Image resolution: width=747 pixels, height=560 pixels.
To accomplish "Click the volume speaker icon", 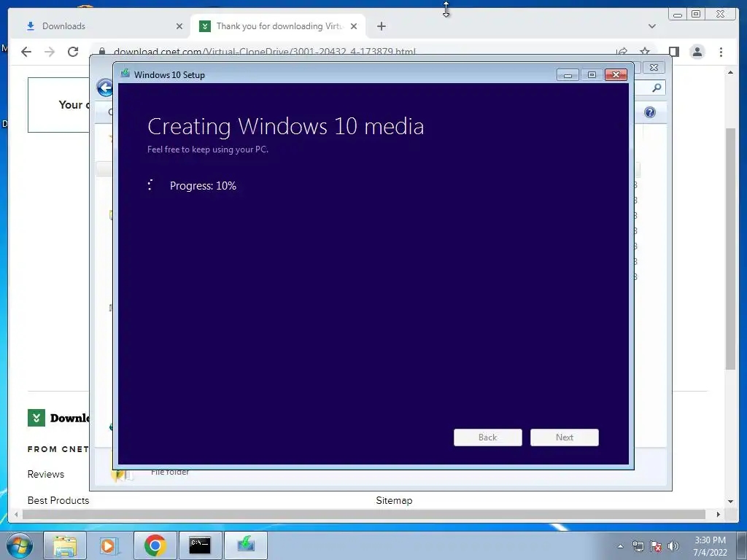I will point(673,546).
